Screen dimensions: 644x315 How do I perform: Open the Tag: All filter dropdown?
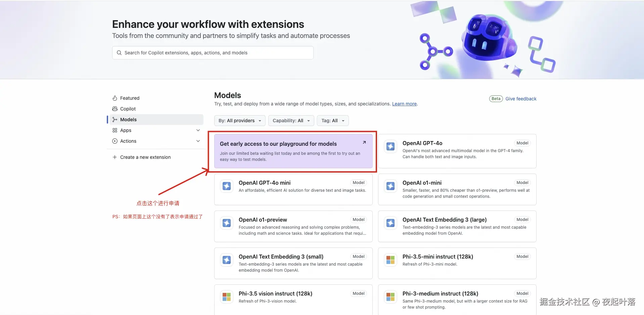click(333, 121)
